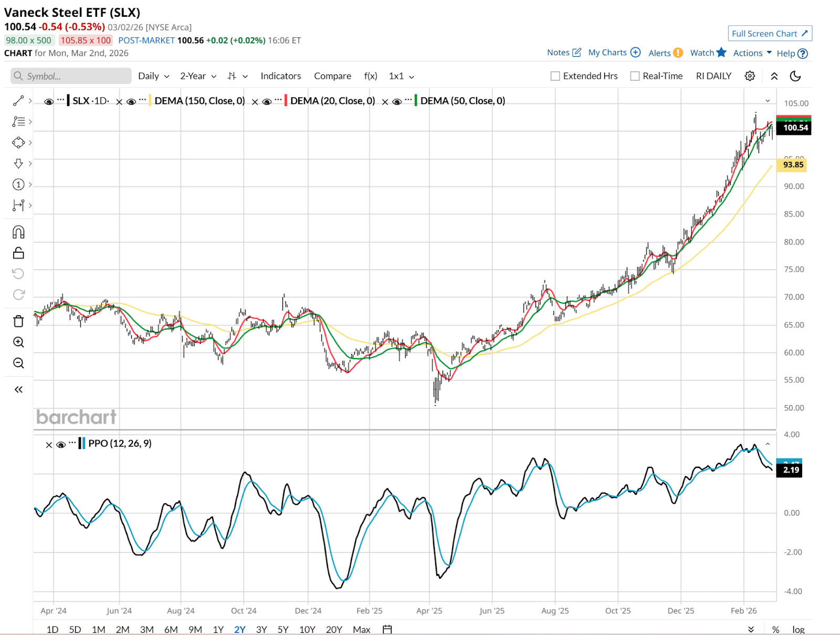Hide the PPO indicator with eye icon

pyautogui.click(x=61, y=444)
